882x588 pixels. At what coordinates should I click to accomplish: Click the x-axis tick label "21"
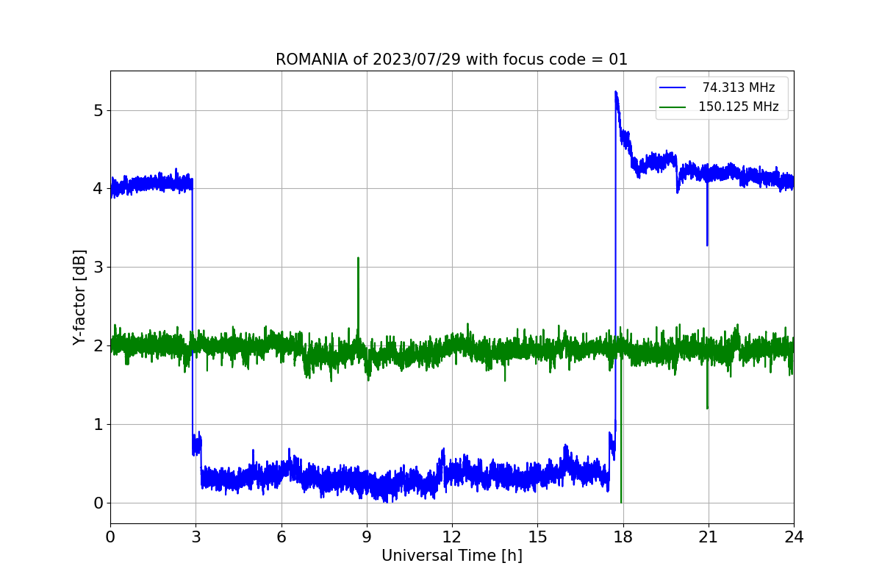pos(709,537)
